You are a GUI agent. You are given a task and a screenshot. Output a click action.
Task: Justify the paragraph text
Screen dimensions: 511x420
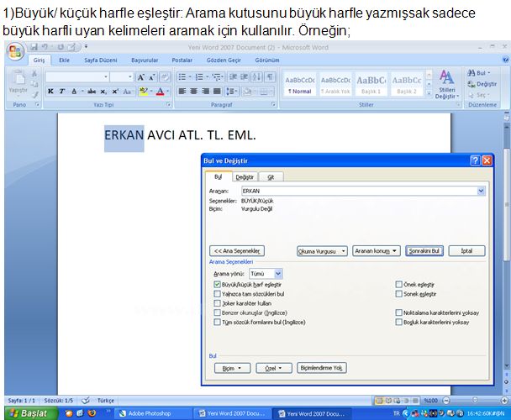tap(217, 91)
